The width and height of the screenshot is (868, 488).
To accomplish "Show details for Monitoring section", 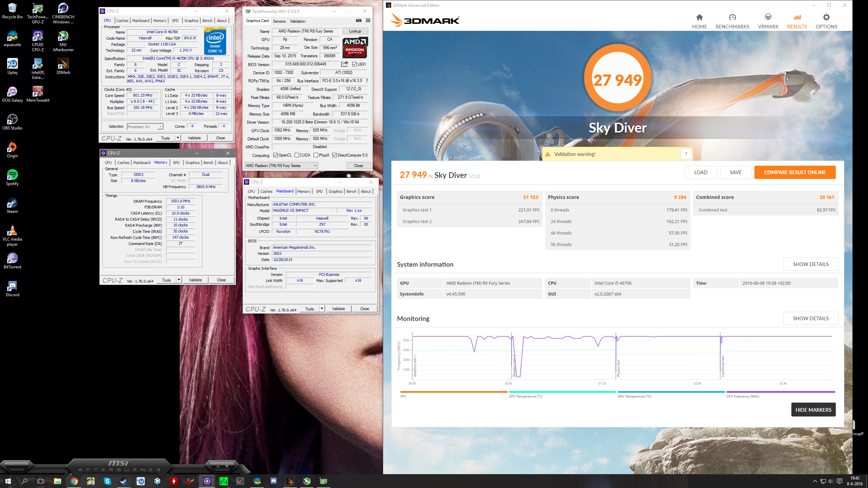I will (x=810, y=318).
